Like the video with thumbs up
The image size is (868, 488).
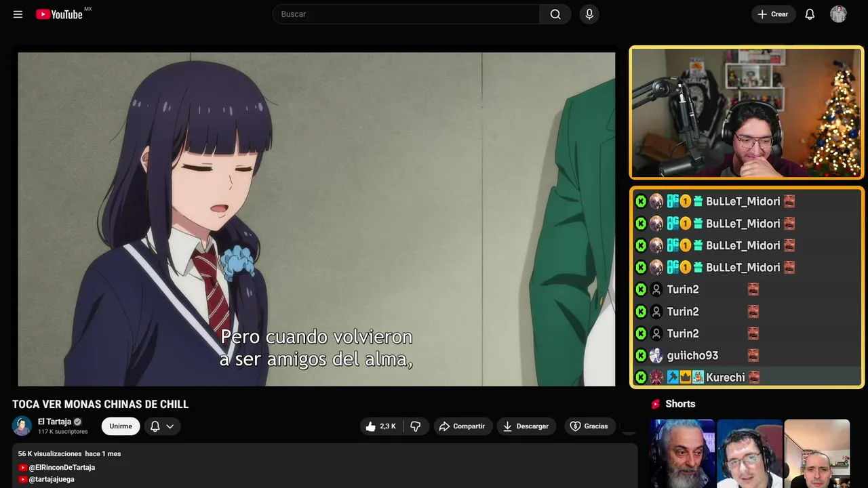point(380,426)
